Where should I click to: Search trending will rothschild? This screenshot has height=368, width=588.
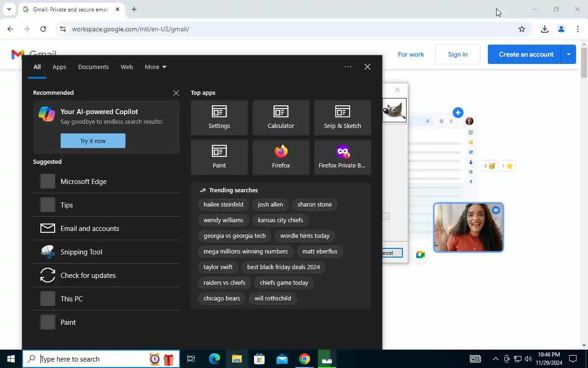tap(273, 298)
